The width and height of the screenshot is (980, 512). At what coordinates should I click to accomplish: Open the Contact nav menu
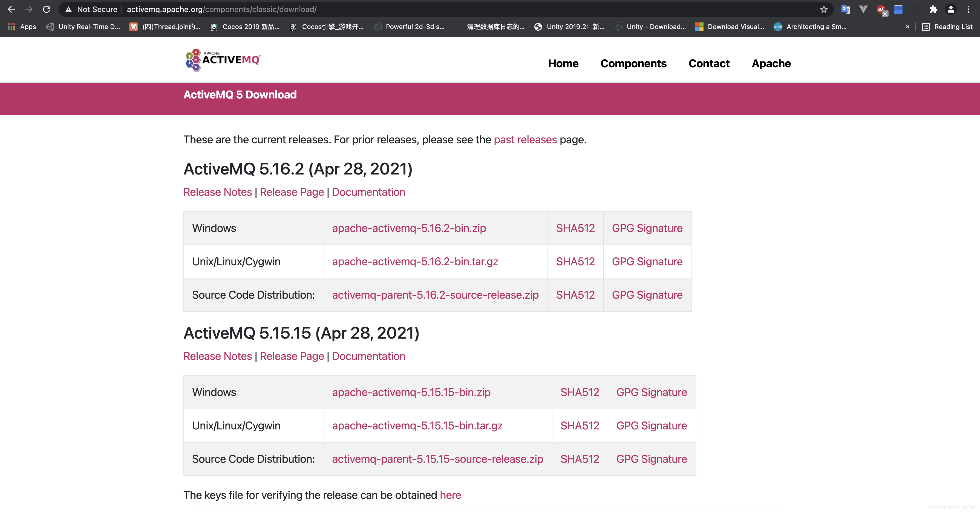tap(709, 63)
